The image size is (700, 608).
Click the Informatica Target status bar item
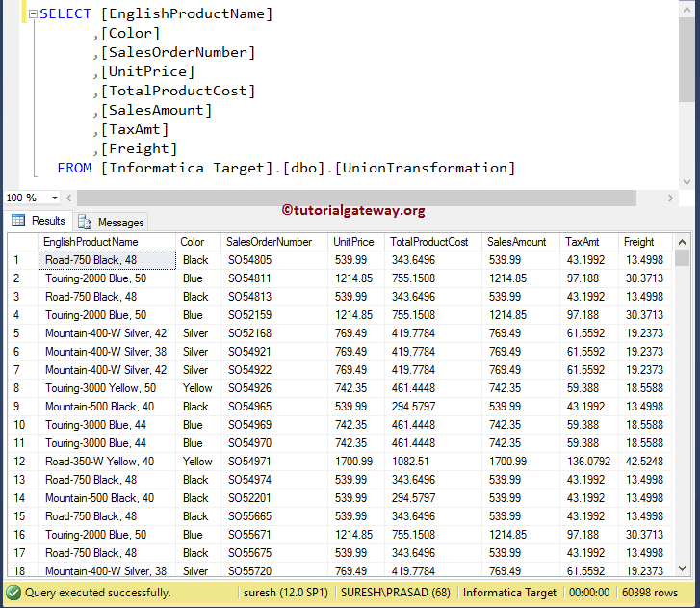pyautogui.click(x=508, y=593)
